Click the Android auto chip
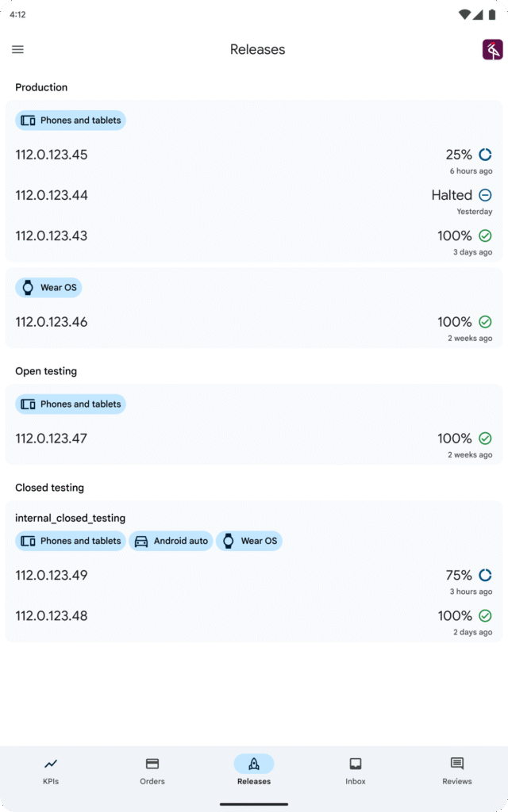 171,541
